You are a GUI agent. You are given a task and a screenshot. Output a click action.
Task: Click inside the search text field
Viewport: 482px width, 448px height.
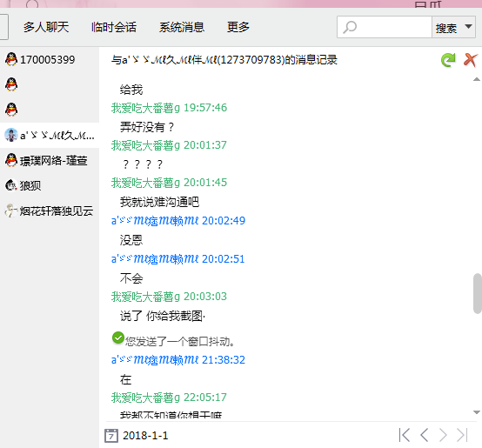click(x=394, y=27)
